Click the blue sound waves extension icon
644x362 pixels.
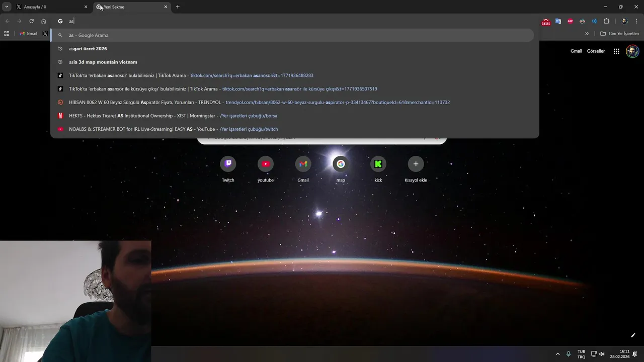(x=594, y=21)
